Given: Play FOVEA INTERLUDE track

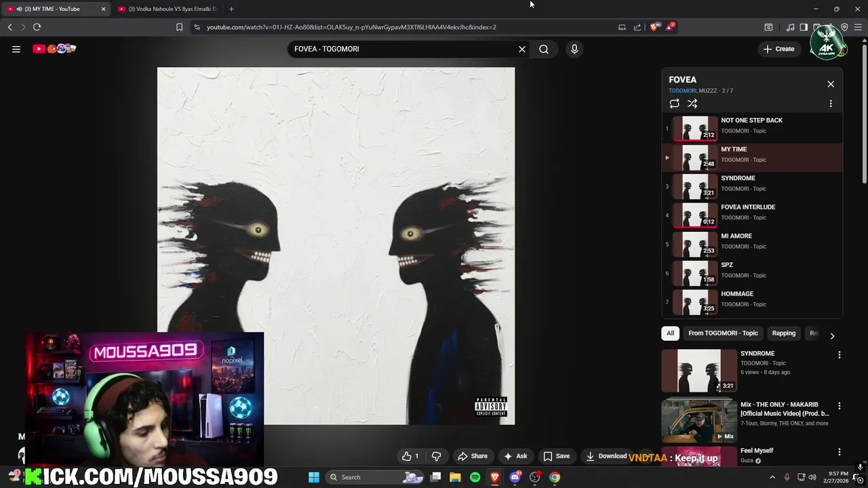Looking at the screenshot, I should click(x=752, y=214).
